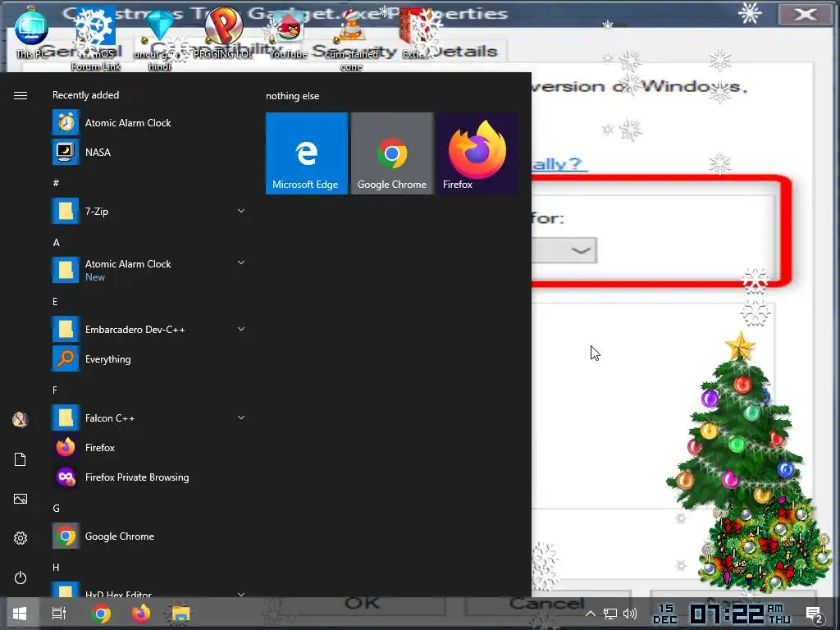The height and width of the screenshot is (630, 840).
Task: Launch the Firefox tile
Action: [477, 153]
